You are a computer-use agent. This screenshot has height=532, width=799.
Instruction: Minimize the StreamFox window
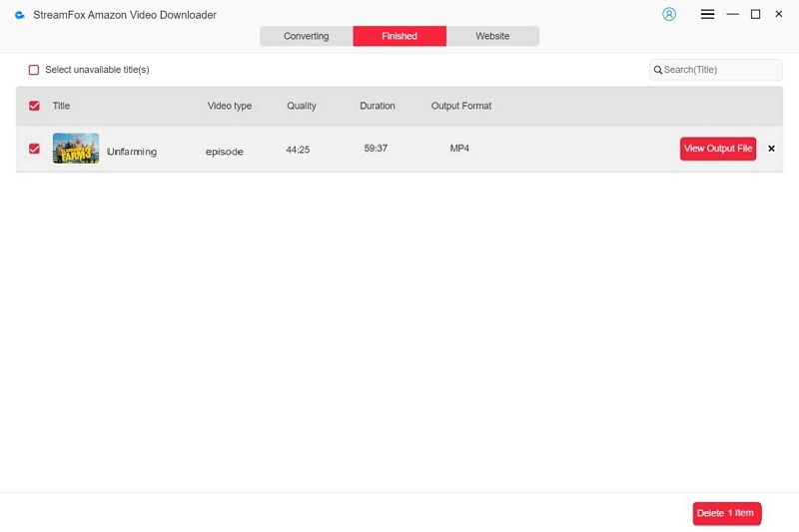point(733,14)
